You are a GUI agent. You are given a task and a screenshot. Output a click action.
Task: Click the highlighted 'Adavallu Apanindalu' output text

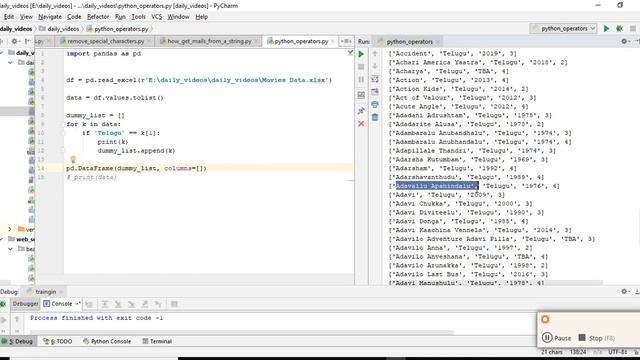[x=436, y=186]
